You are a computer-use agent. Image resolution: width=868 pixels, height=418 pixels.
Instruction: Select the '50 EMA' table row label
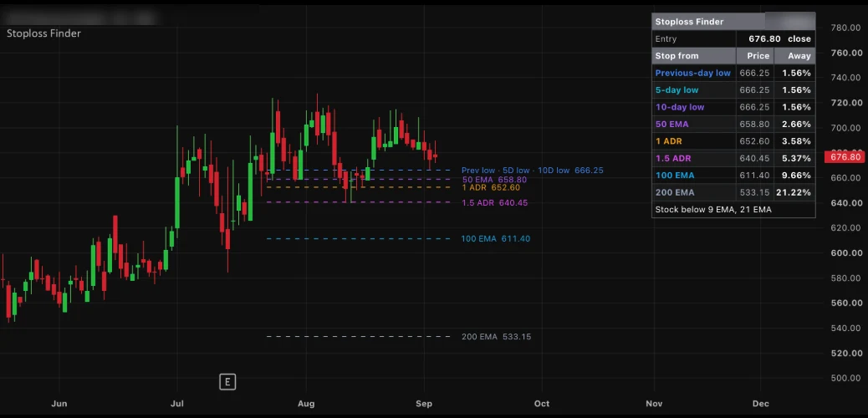[x=672, y=125]
